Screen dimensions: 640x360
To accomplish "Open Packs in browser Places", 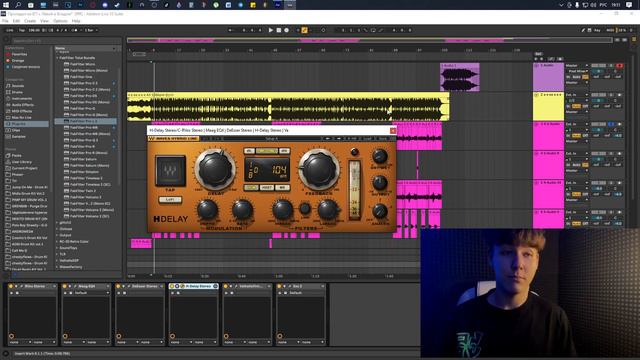I will click(x=17, y=156).
